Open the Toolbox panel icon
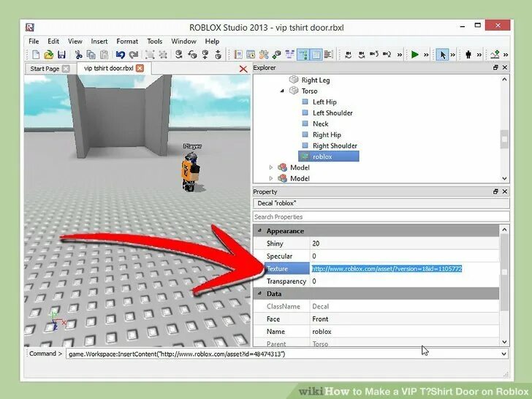 [x=238, y=54]
